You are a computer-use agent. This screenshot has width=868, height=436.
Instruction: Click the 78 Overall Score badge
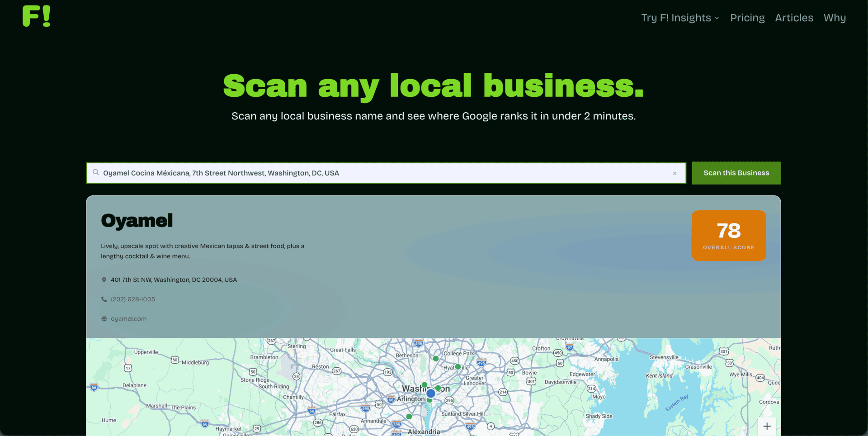(729, 235)
